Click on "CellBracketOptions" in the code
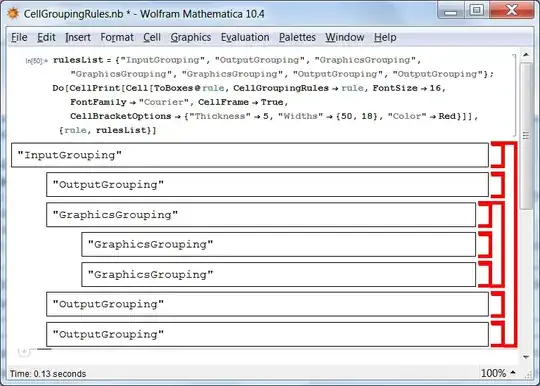540x386 pixels. (121, 116)
